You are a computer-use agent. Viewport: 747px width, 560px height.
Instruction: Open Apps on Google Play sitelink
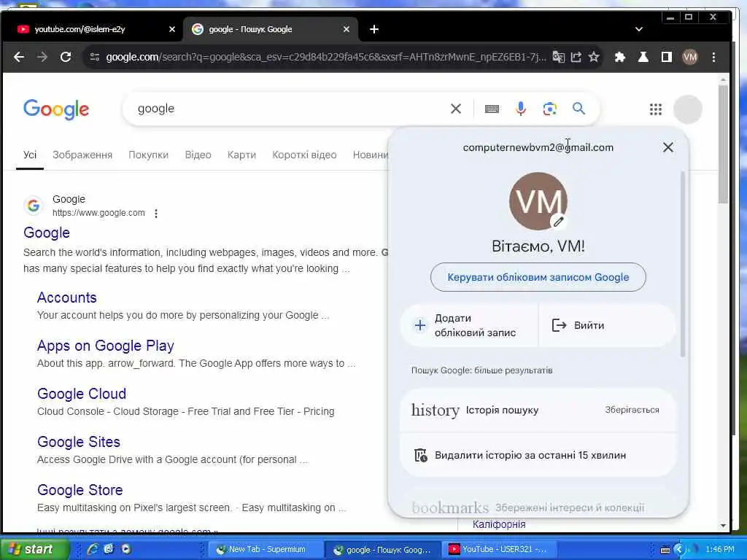105,345
